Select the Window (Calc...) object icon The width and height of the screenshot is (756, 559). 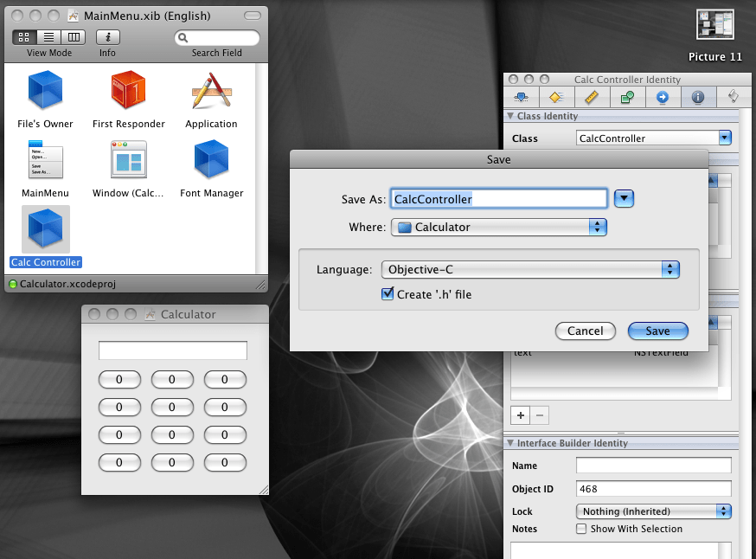pos(128,159)
